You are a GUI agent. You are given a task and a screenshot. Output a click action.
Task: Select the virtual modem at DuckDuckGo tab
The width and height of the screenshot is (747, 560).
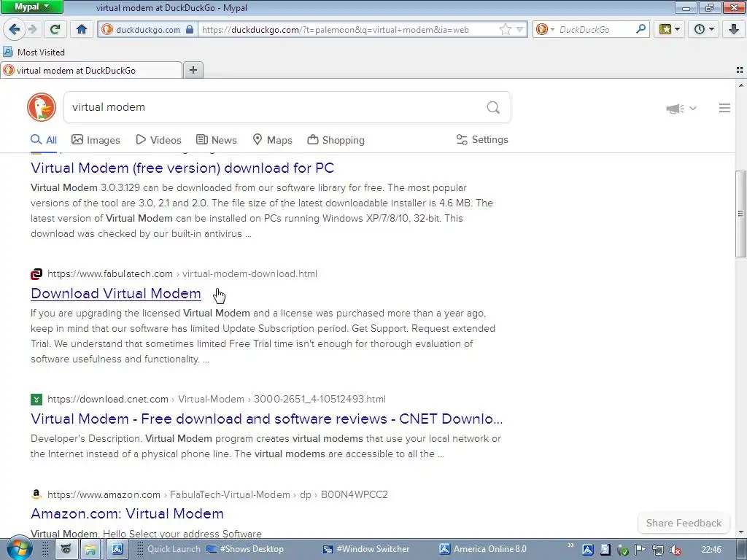[x=90, y=71]
